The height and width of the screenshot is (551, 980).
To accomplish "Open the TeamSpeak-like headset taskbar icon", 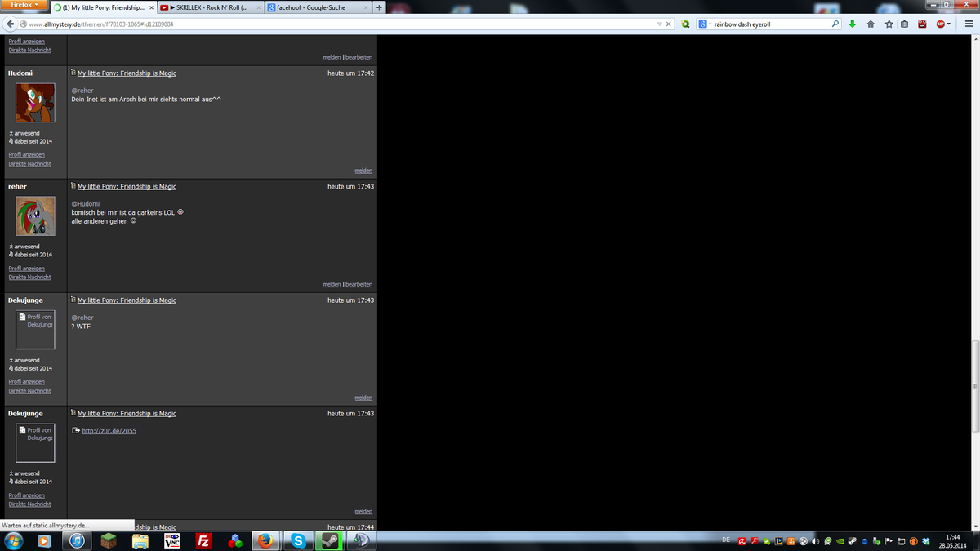I will pyautogui.click(x=361, y=540).
